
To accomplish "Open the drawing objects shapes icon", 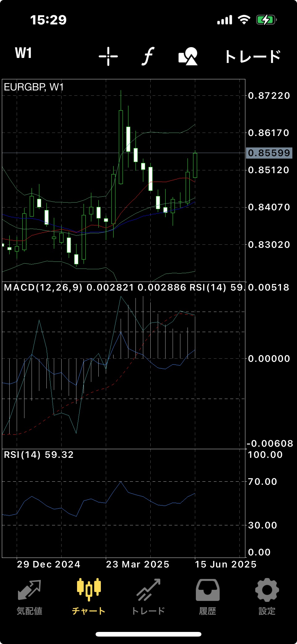I will 188,56.
